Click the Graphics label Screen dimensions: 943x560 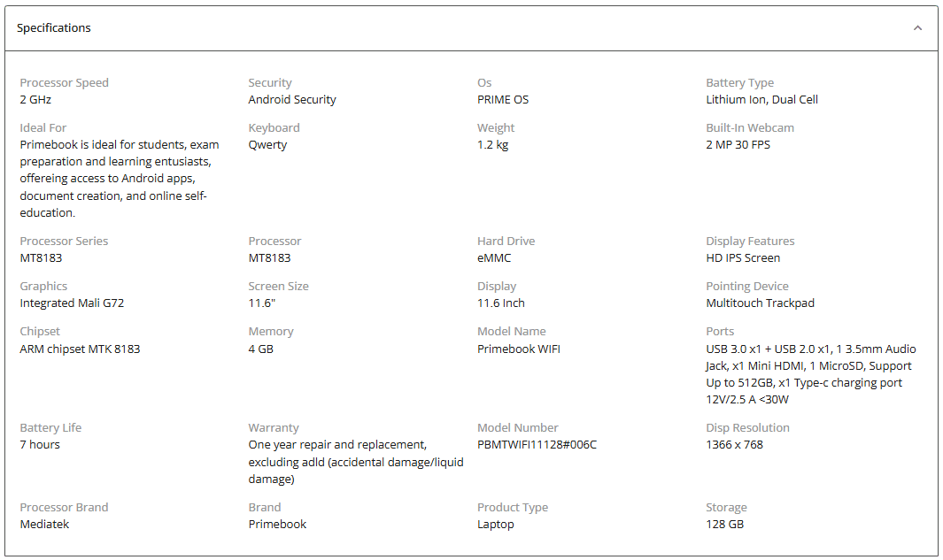pos(43,286)
